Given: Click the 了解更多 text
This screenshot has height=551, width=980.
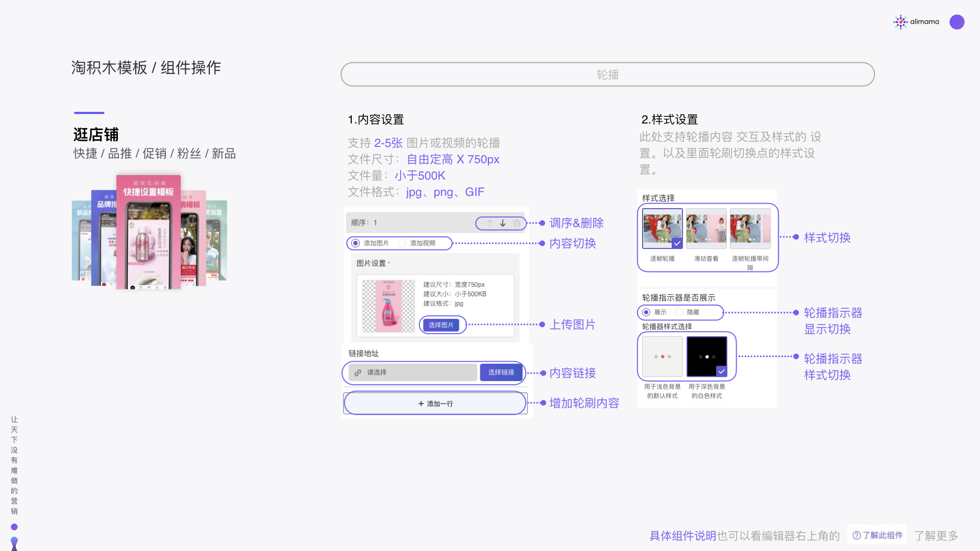Looking at the screenshot, I should click(x=936, y=536).
